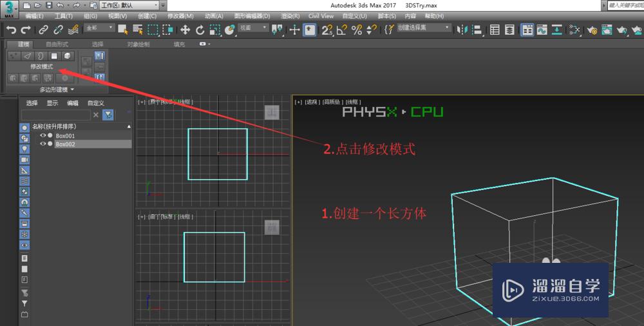This screenshot has width=644, height=326.
Task: Sort by 名称(按升序排序) column header
Action: pyautogui.click(x=81, y=126)
